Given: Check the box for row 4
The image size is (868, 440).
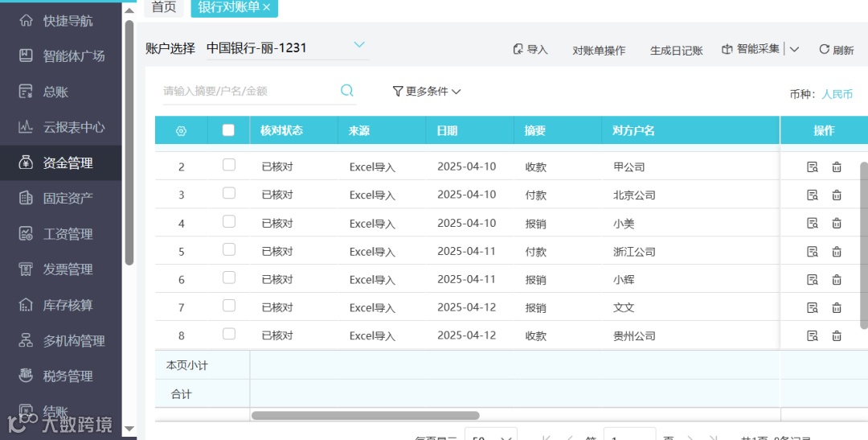Looking at the screenshot, I should coord(228,222).
